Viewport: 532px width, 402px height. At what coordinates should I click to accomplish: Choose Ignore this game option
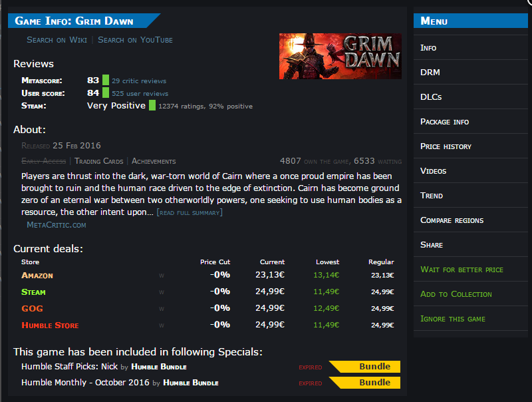(453, 319)
